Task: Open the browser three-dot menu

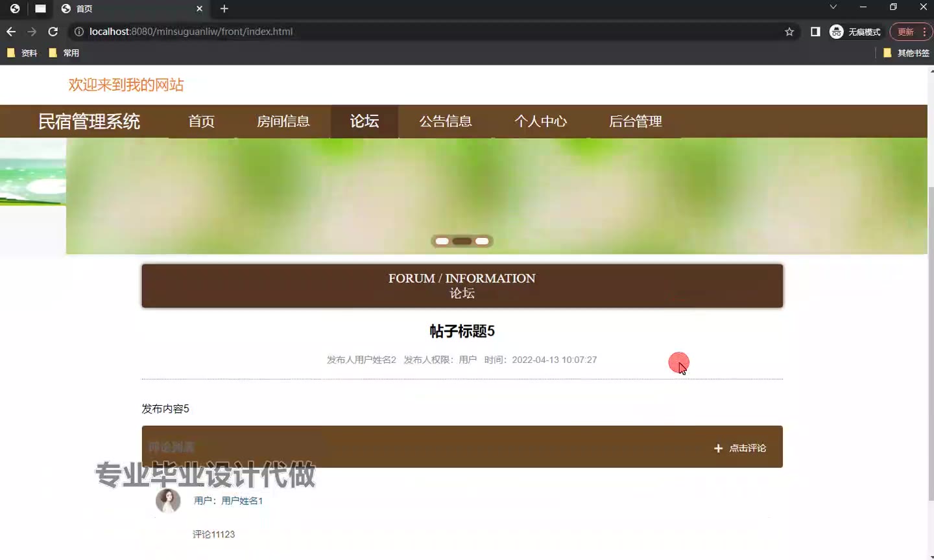Action: click(x=924, y=32)
